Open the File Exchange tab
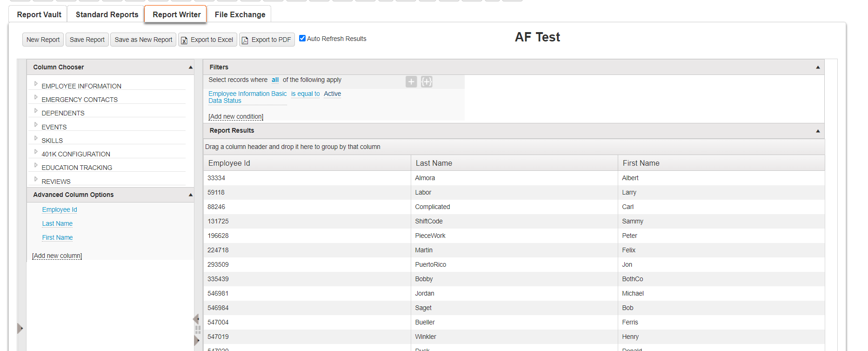This screenshot has height=351, width=868. point(240,14)
